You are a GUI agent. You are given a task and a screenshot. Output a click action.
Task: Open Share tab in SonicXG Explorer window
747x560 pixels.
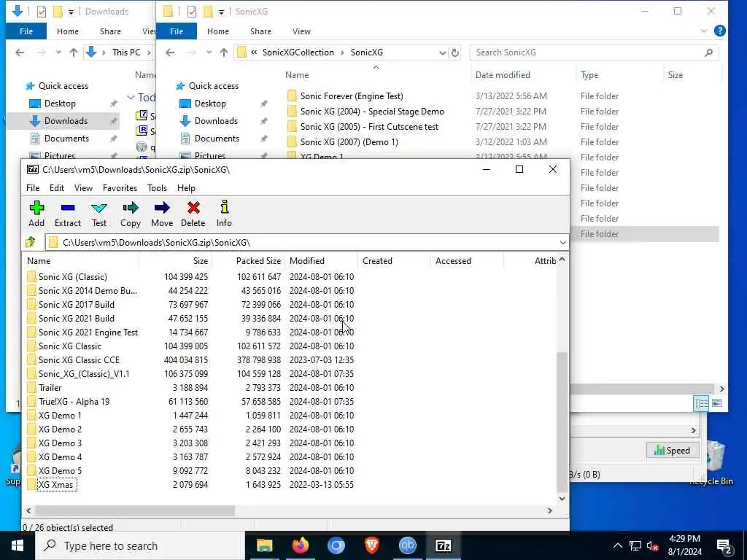point(260,31)
